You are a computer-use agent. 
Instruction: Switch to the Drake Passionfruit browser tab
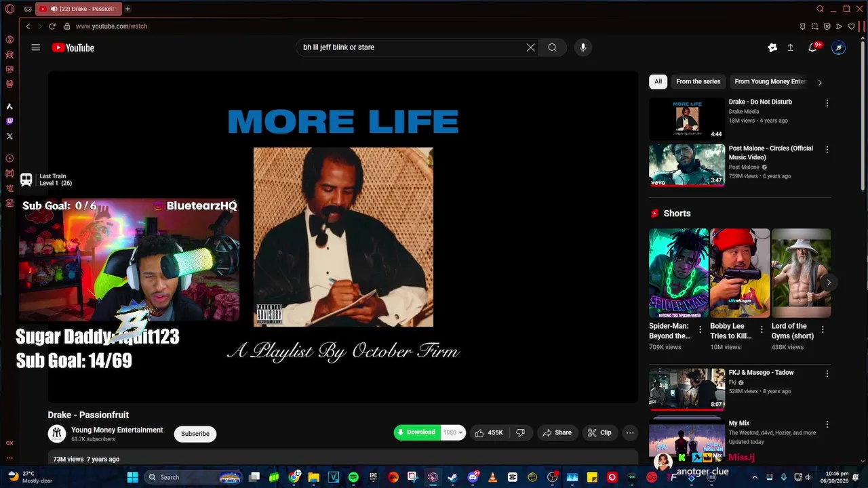click(x=79, y=9)
